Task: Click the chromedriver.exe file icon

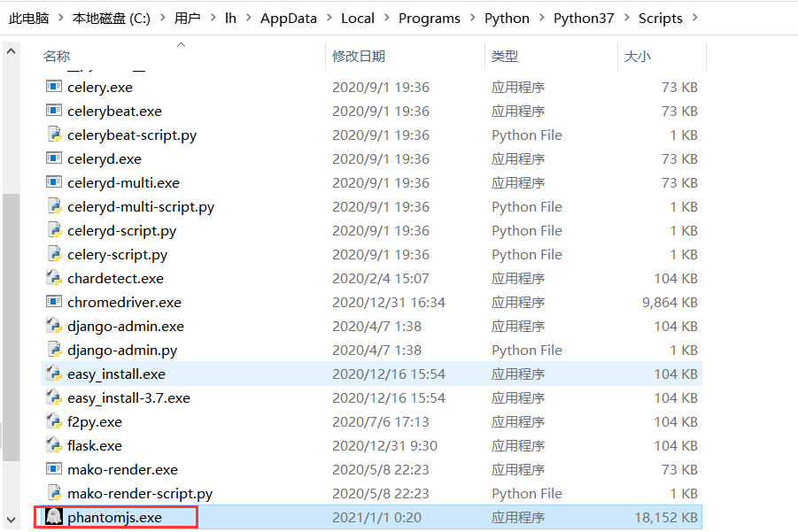Action: click(54, 302)
